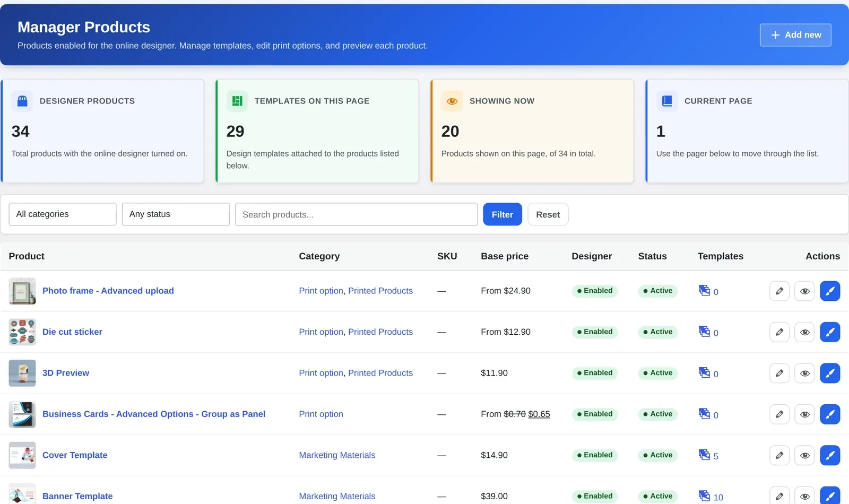Viewport: 849px width, 504px height.
Task: Open the Any status dropdown
Action: [176, 214]
